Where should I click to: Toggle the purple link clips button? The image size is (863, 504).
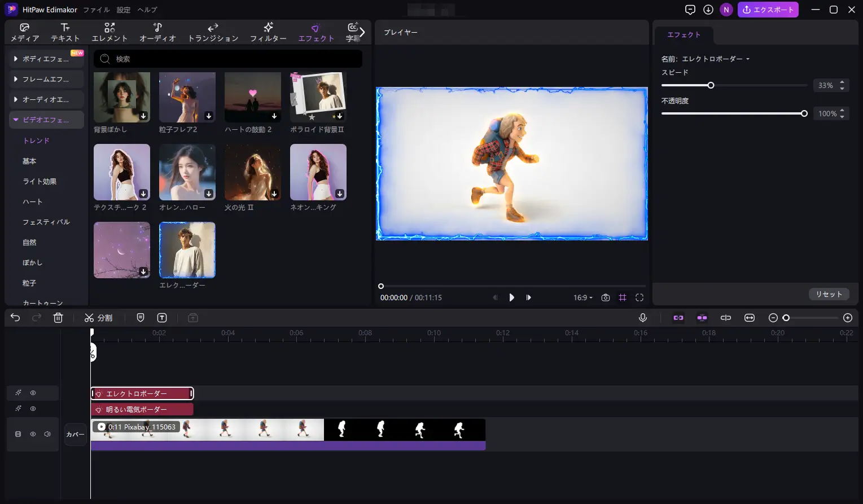[678, 318]
